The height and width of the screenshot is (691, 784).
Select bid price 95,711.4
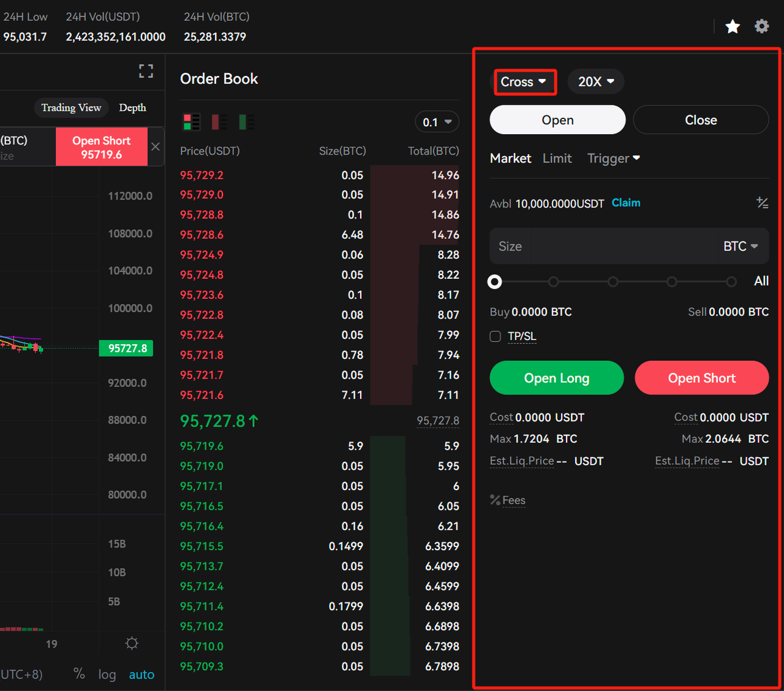tap(202, 606)
